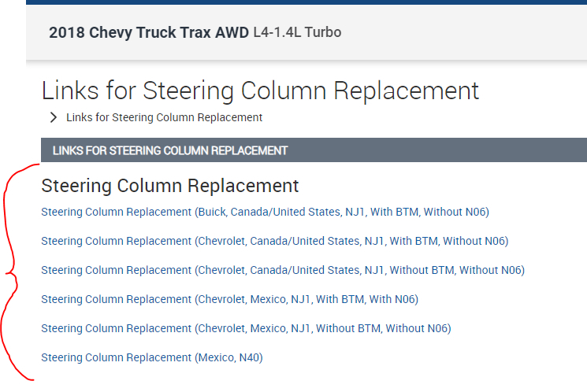
Task: Expand the chevron beside the breadcrumb
Action: (x=54, y=117)
